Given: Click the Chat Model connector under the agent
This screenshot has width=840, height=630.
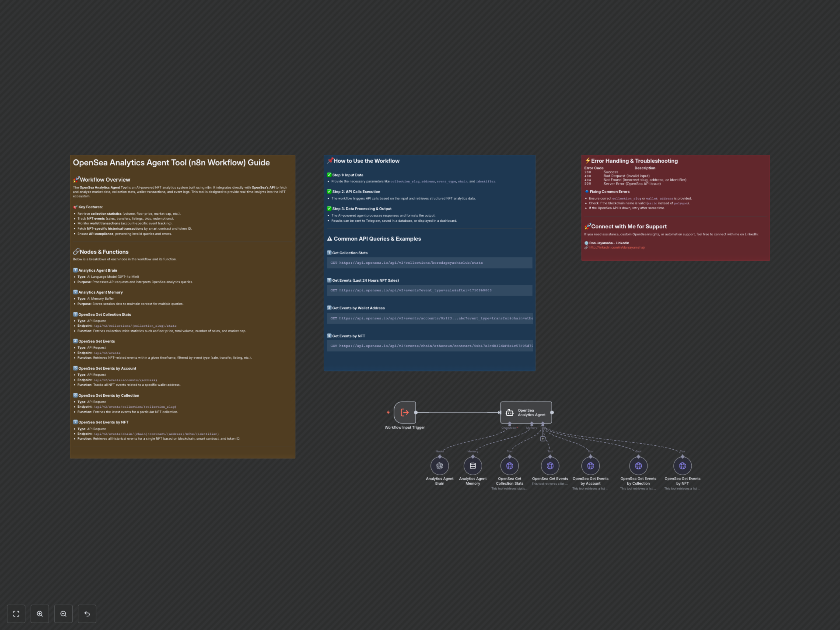Looking at the screenshot, I should pos(510,424).
